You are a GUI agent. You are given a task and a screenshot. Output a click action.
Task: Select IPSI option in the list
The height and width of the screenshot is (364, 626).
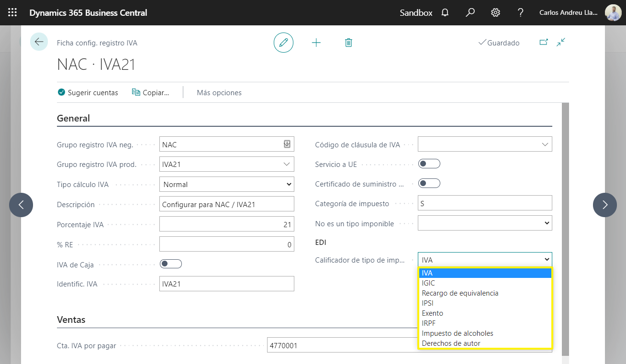(485, 303)
